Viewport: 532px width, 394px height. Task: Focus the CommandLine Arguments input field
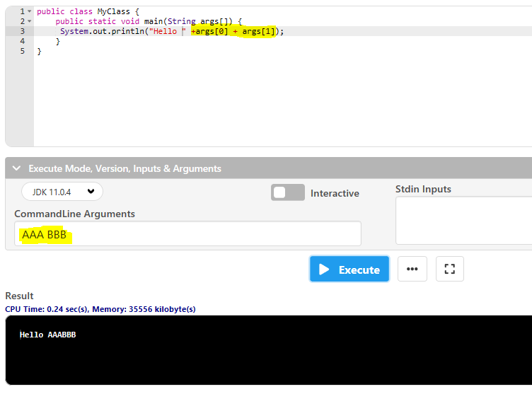[x=187, y=234]
